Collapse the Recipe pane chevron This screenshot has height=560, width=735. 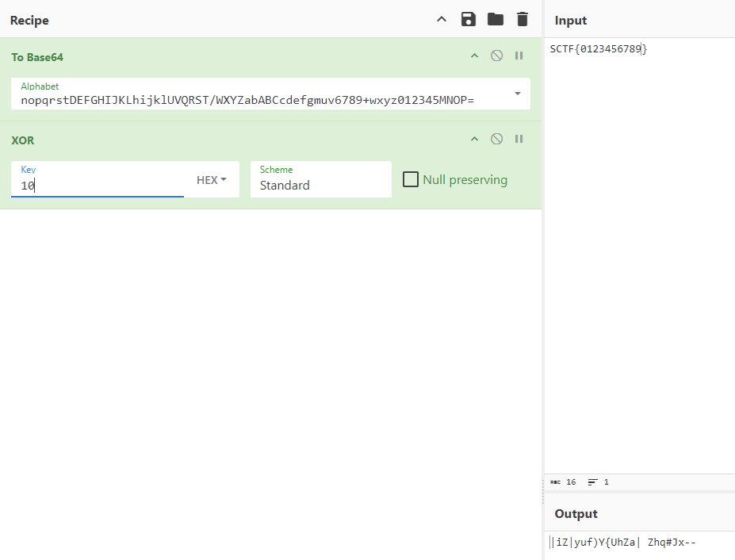point(442,20)
